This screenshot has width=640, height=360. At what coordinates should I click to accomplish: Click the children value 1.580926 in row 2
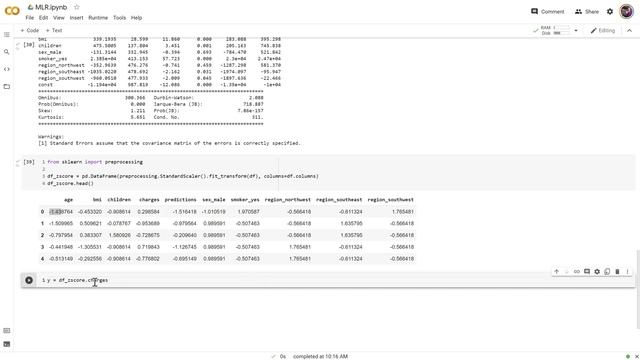coord(119,235)
